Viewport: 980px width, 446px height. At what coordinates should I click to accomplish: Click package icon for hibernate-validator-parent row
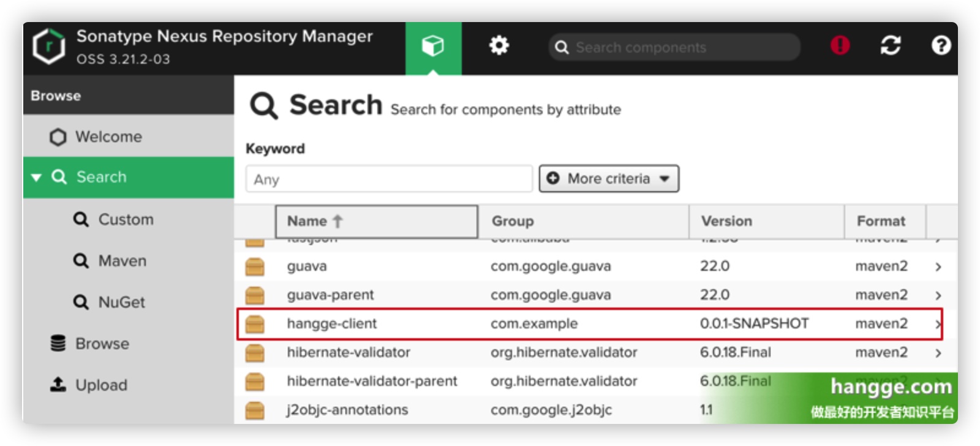pyautogui.click(x=255, y=382)
